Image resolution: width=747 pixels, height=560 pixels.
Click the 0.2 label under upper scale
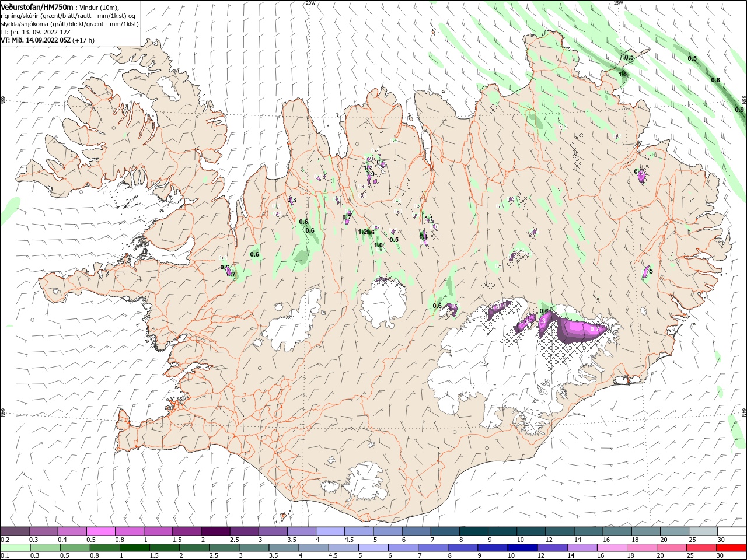click(4, 540)
